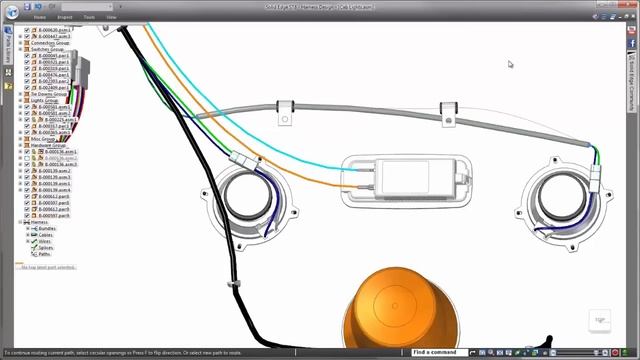Viewport: 640px width, 360px height.
Task: Collapse the Switches Group node
Action: pyautogui.click(x=20, y=49)
